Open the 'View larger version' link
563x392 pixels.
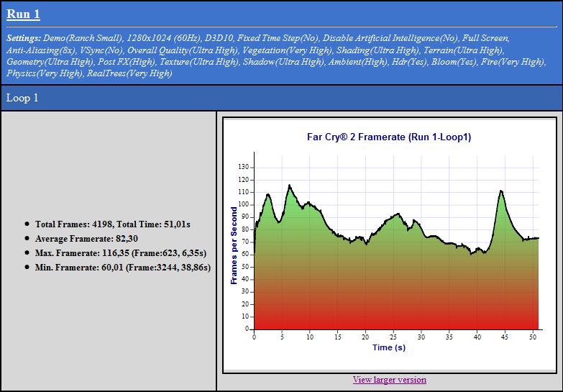[390, 380]
